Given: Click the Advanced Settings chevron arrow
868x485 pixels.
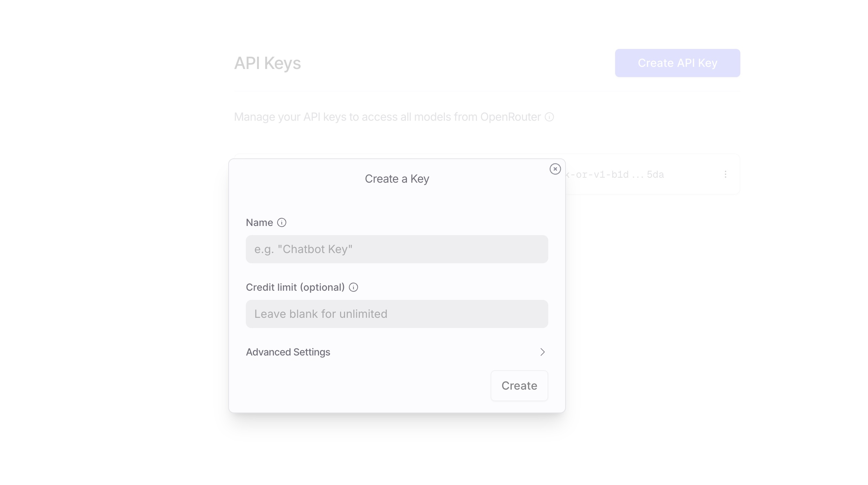Looking at the screenshot, I should pos(542,352).
